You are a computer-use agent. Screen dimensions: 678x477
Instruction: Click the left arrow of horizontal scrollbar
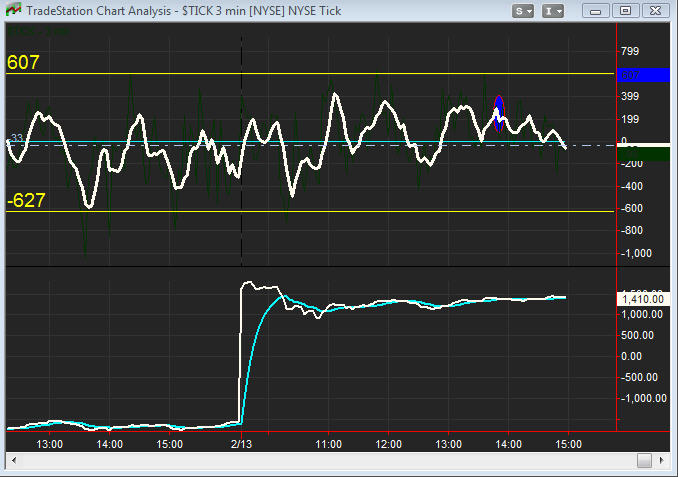[x=13, y=460]
